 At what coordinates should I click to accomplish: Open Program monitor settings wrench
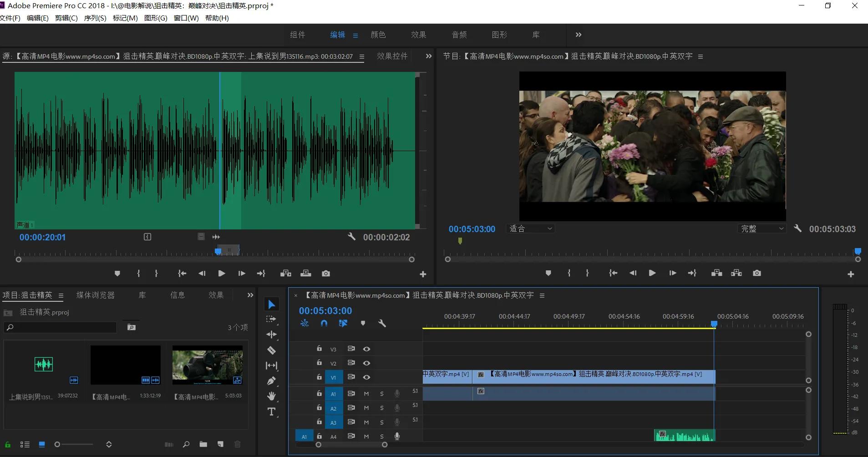coord(797,228)
